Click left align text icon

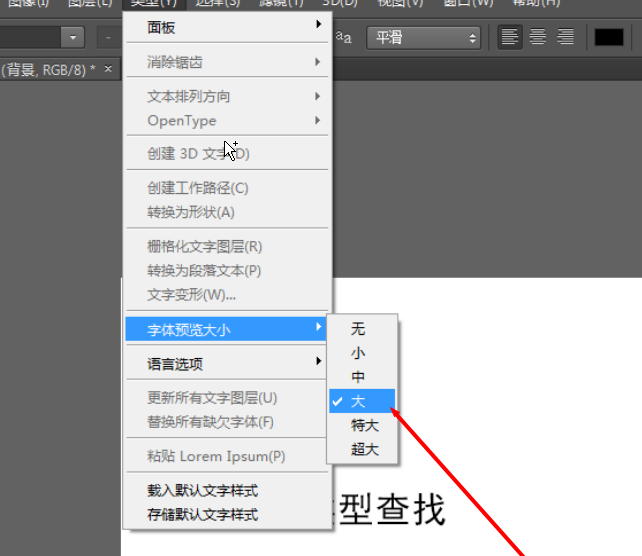[x=510, y=37]
